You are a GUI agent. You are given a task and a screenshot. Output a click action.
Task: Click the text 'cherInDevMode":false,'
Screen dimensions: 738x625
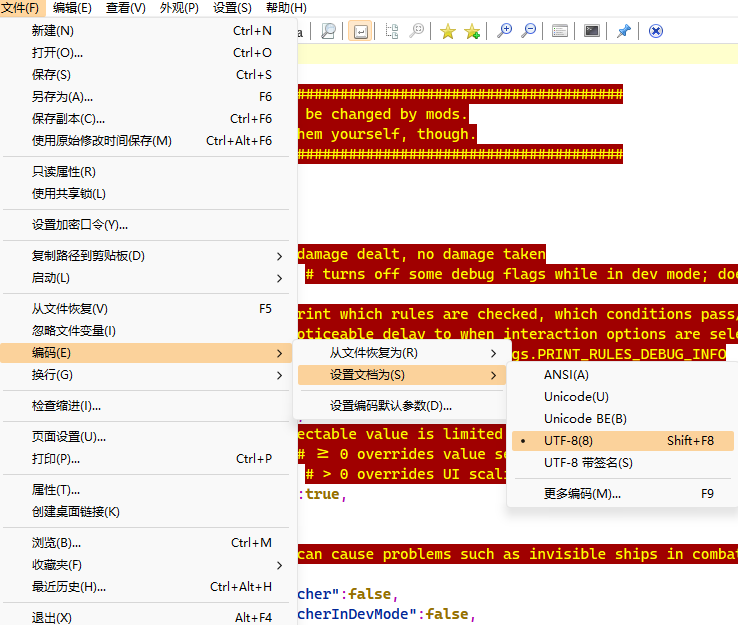[386, 614]
